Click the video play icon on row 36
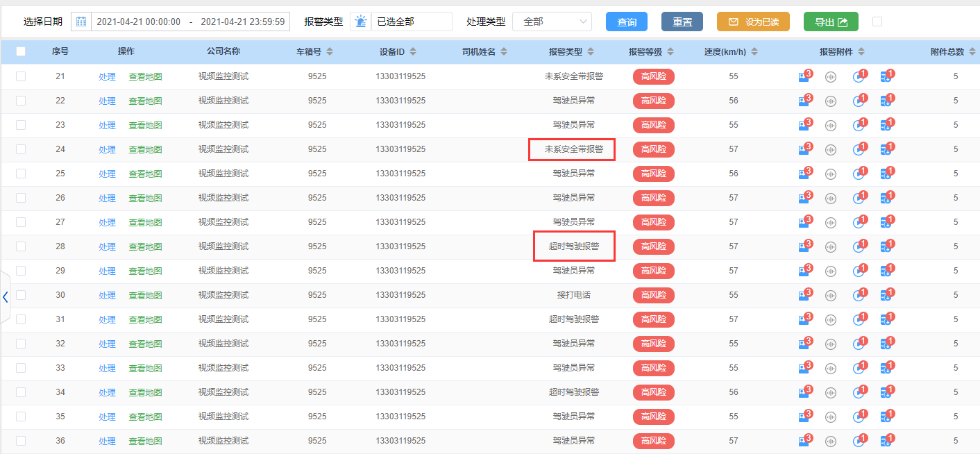 coord(859,441)
